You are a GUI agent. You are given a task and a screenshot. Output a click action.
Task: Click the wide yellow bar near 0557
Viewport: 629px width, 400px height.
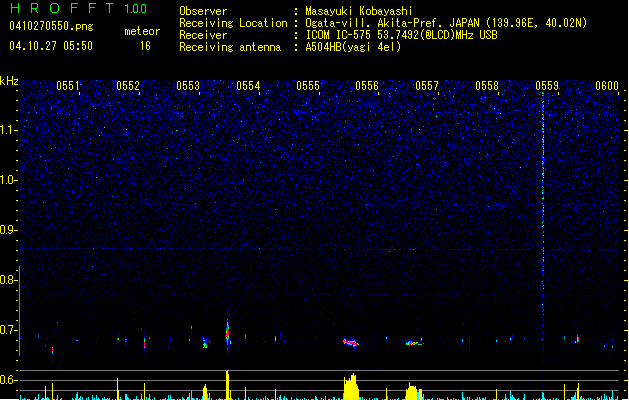[414, 391]
